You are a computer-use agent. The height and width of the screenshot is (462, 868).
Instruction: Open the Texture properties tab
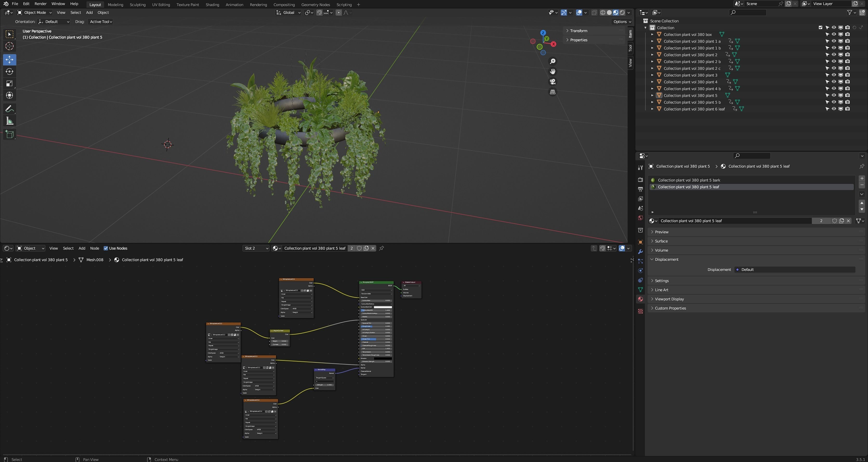640,311
